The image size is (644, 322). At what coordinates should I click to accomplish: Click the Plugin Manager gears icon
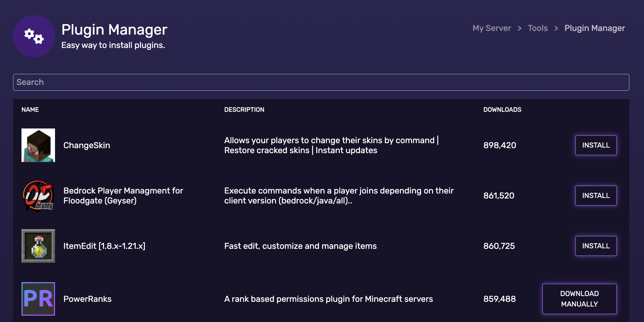coord(34,36)
